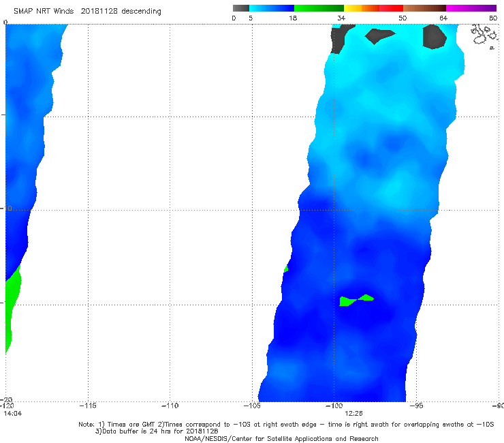Click the '-120' longitude axis label
504x443 pixels.
6,406
